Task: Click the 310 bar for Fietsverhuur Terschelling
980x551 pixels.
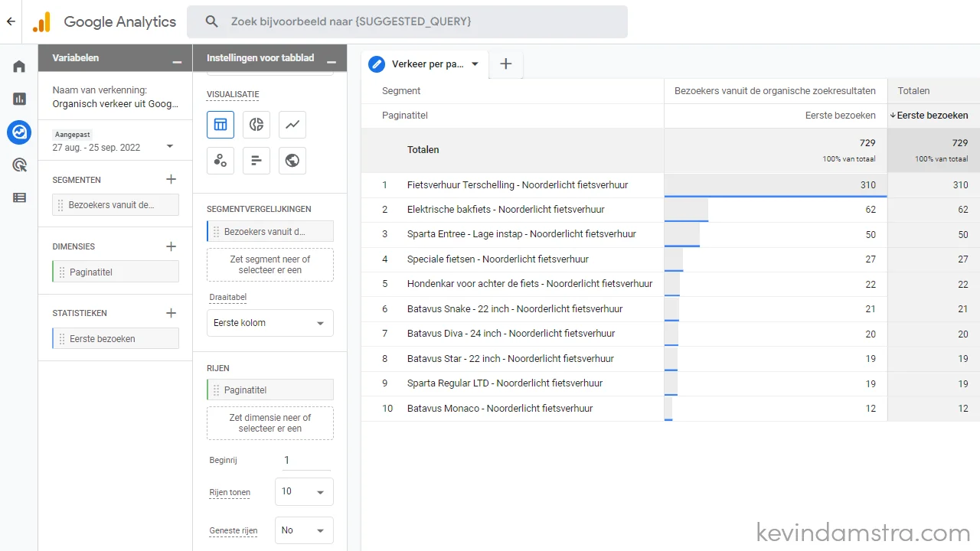Action: pos(776,185)
